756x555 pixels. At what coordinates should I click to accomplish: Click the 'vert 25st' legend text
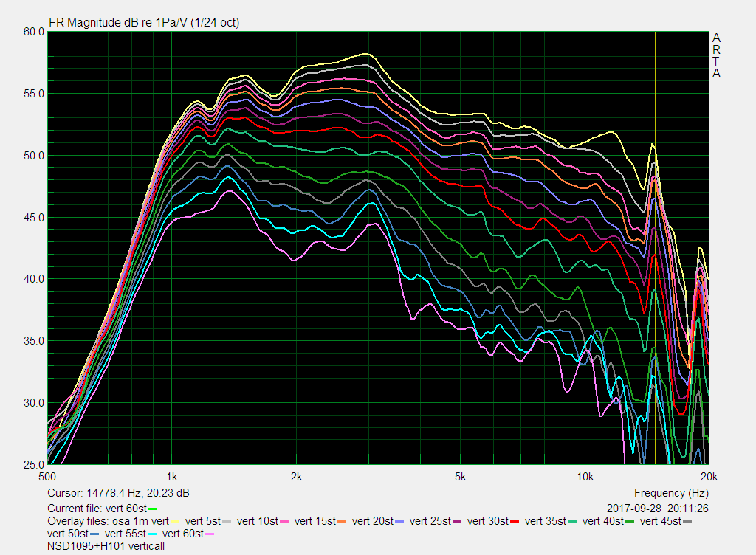click(x=430, y=521)
